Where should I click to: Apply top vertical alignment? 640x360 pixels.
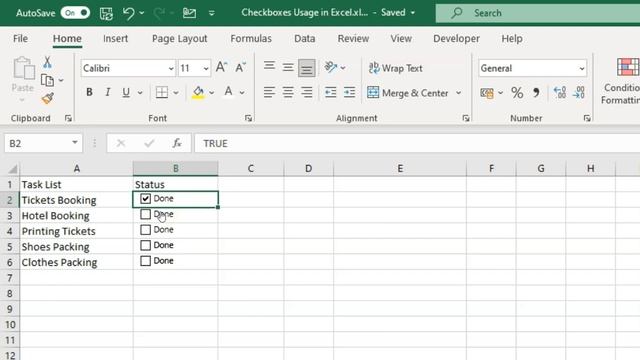[269, 67]
